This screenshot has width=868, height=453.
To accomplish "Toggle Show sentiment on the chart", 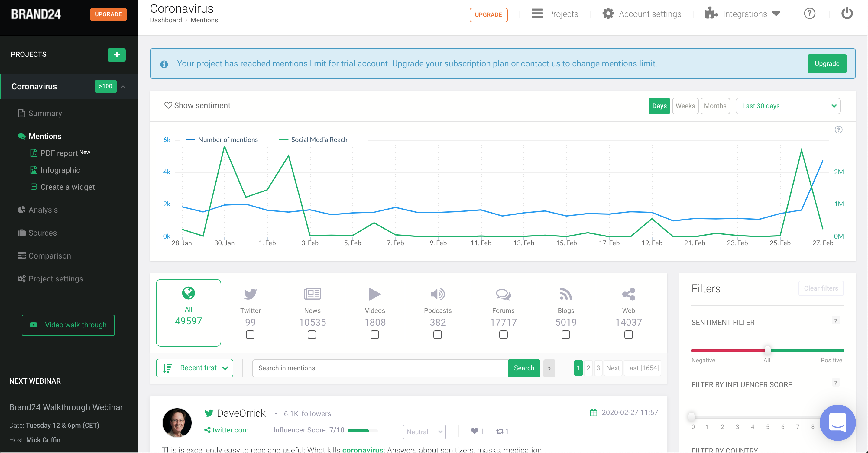I will coord(197,105).
